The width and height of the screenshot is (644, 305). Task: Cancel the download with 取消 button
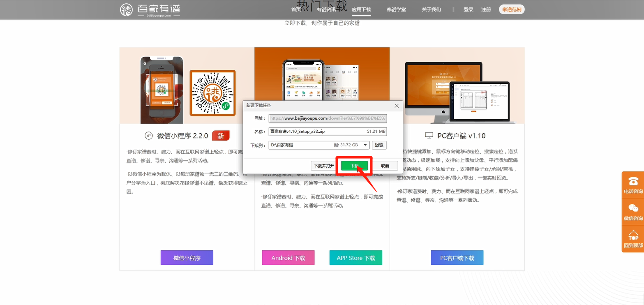(x=385, y=166)
